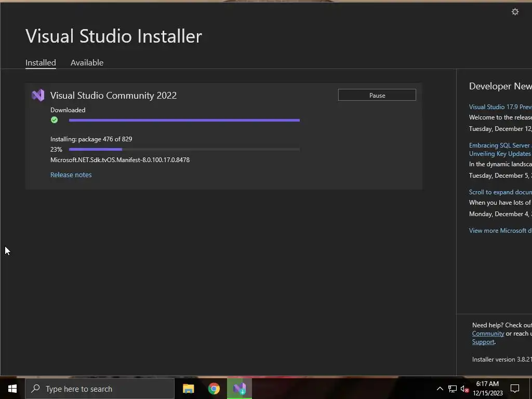Open Embracing SQL Server news article
The width and height of the screenshot is (532, 399).
pos(500,149)
